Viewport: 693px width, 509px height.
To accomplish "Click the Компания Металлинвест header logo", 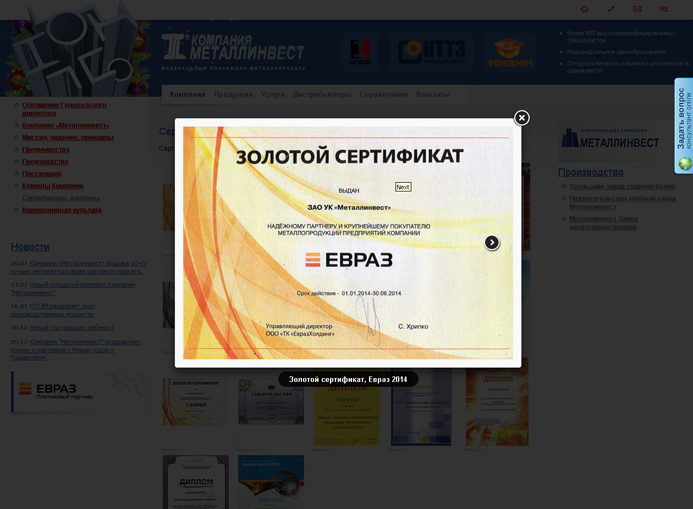I will point(233,51).
